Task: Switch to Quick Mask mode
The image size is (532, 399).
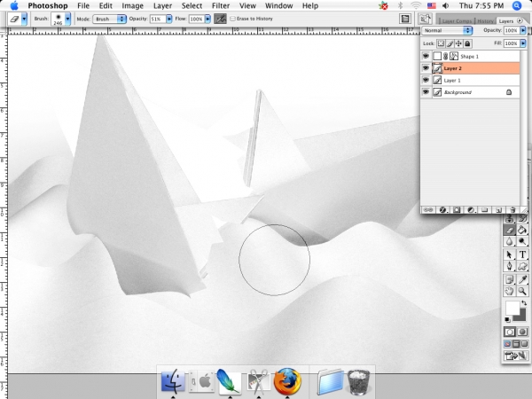Action: pos(522,332)
